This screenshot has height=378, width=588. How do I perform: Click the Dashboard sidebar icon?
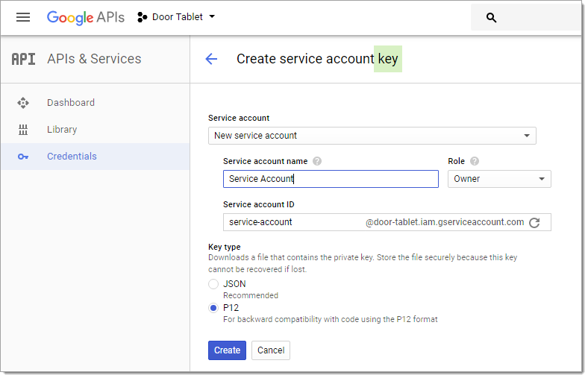(23, 103)
